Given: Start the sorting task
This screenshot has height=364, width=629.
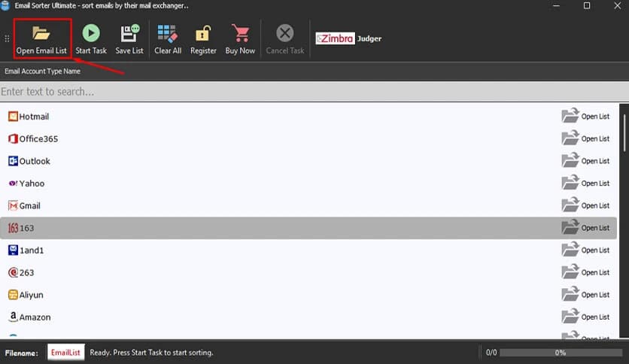Looking at the screenshot, I should point(91,40).
